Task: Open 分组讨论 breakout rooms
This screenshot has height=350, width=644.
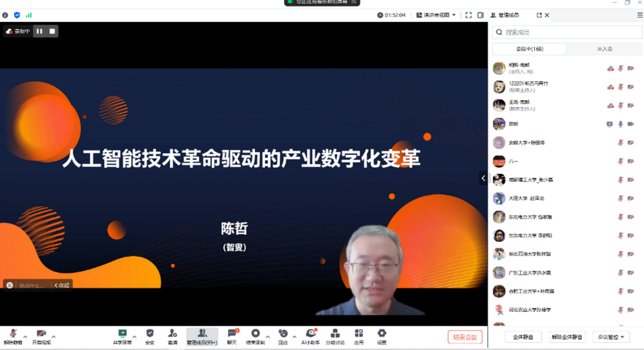Action: (335, 333)
